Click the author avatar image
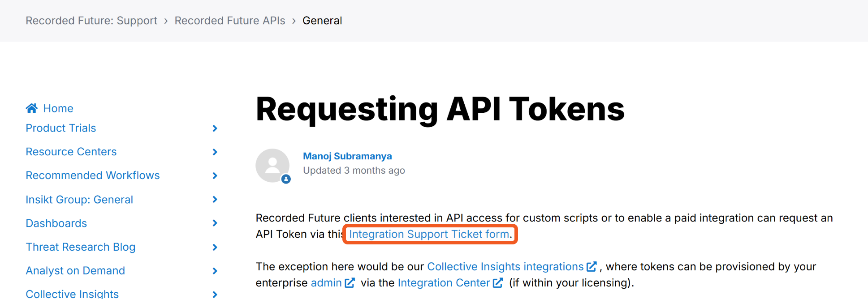The image size is (868, 299). click(x=272, y=165)
